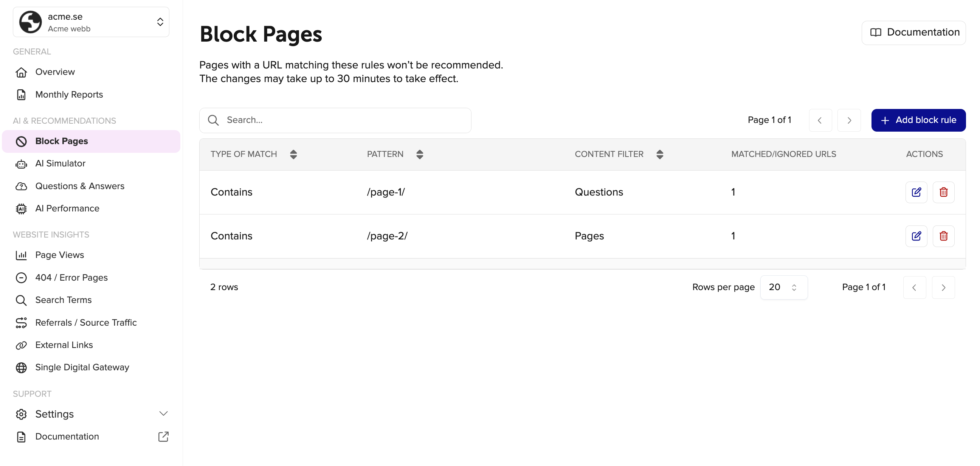The height and width of the screenshot is (466, 980).
Task: Open Rows per page dropdown
Action: point(783,287)
